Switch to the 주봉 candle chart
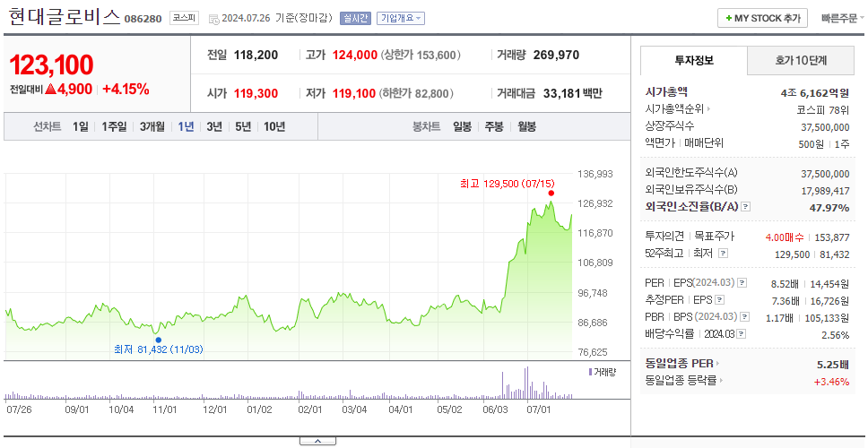Screen dimensions: 868x448 (494, 126)
